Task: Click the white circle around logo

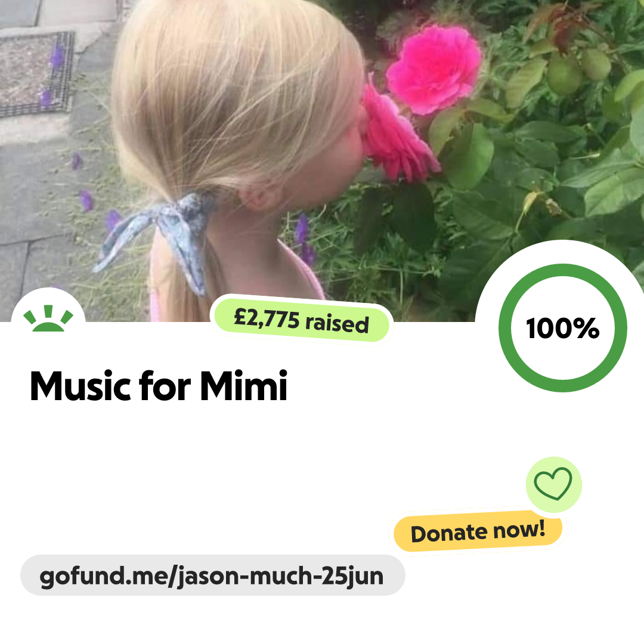Action: (48, 307)
